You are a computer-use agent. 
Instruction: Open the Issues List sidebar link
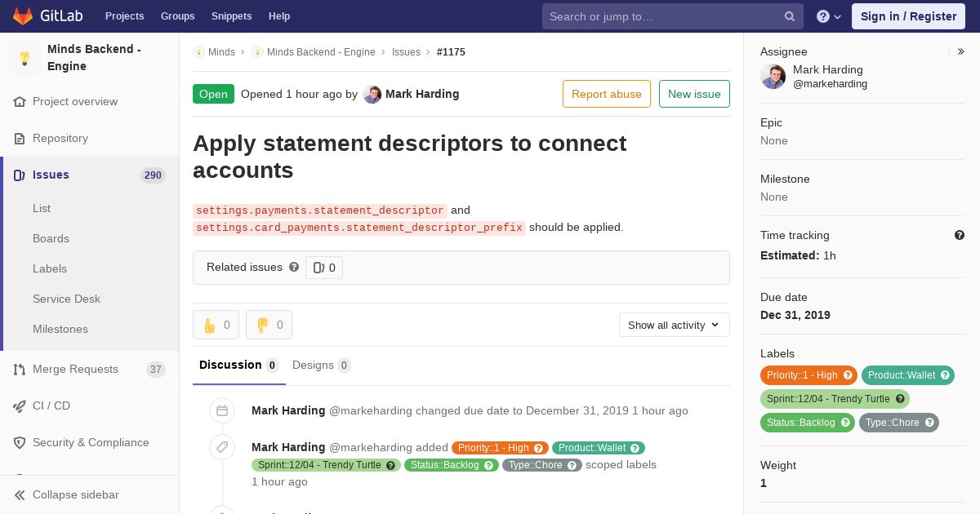[x=42, y=209]
